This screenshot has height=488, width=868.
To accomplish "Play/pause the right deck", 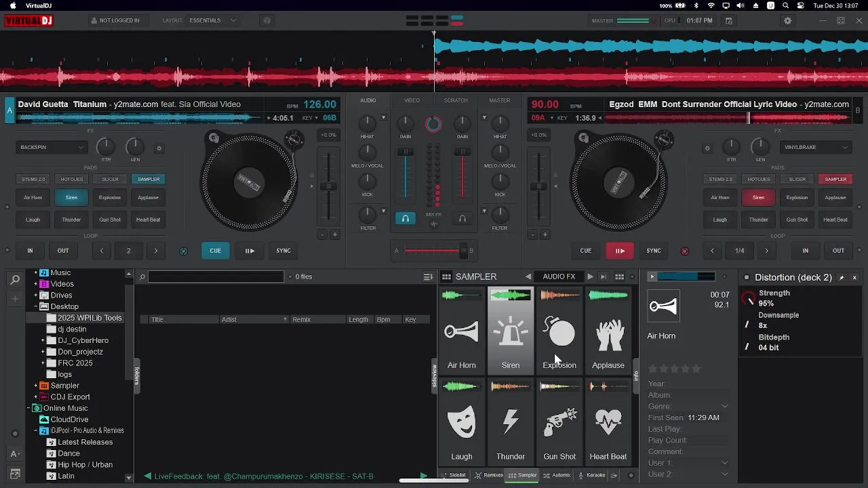I will (620, 251).
